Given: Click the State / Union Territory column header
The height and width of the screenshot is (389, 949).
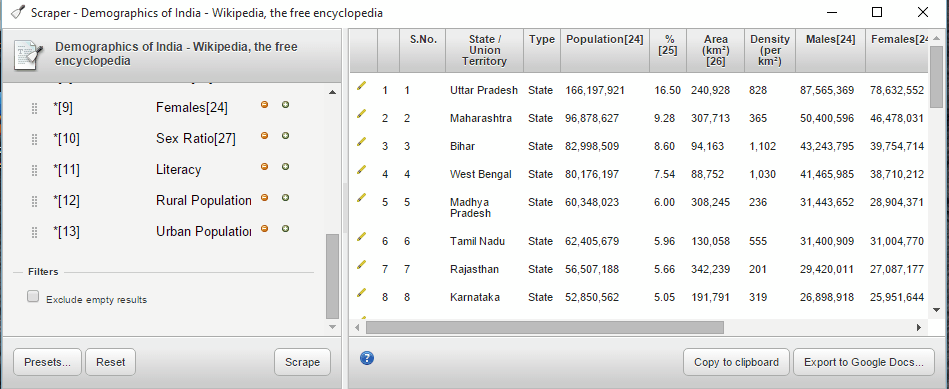Looking at the screenshot, I should coord(484,50).
